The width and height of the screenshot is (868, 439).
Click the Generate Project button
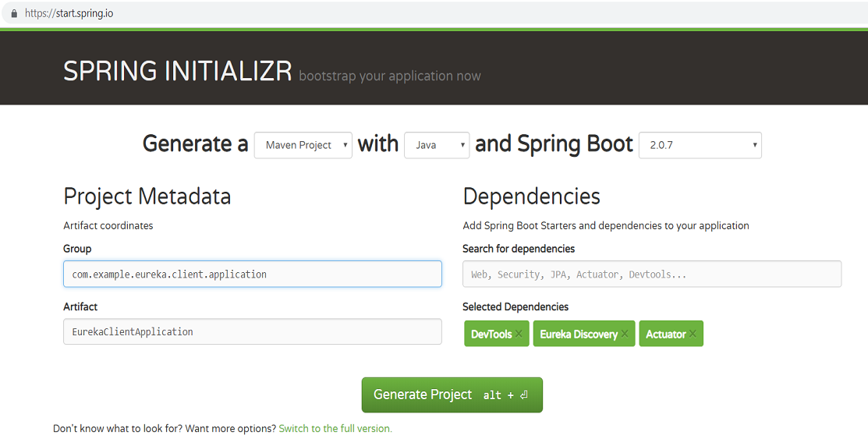click(x=452, y=395)
